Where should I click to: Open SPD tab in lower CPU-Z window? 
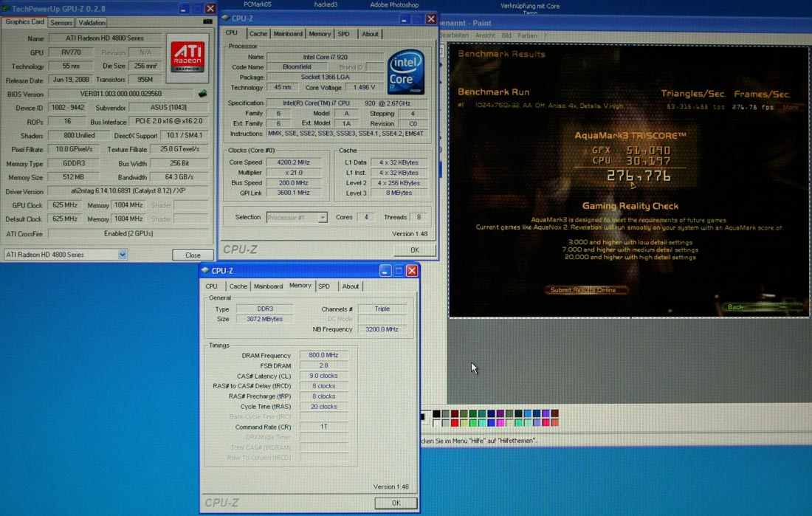324,286
